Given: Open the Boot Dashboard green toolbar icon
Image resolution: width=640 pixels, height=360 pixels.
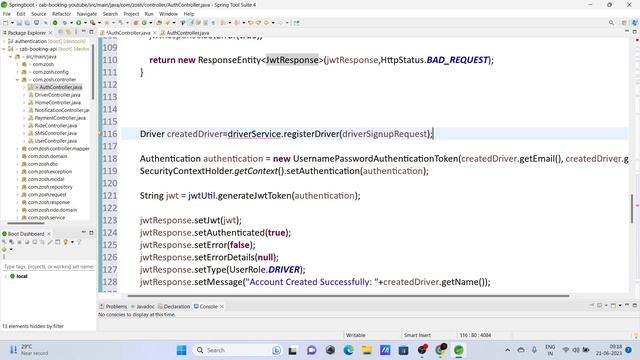Looking at the screenshot, I should pos(55,23).
